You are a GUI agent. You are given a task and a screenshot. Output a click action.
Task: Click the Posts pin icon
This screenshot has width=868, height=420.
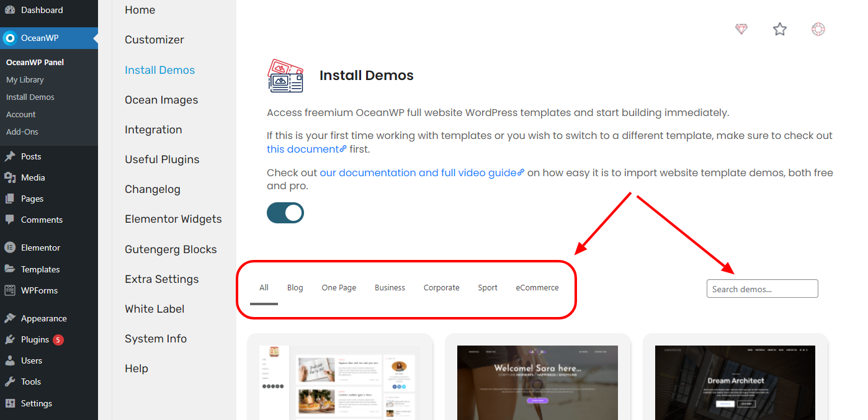pos(10,156)
